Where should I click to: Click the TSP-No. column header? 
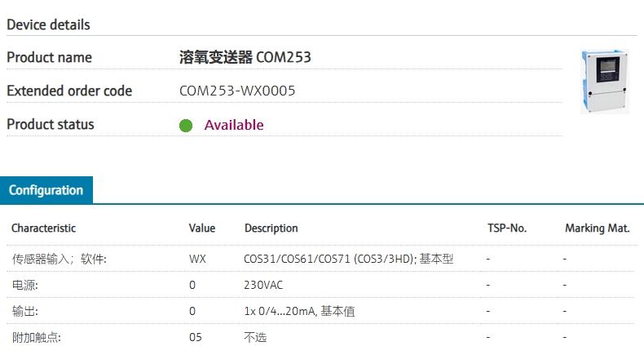point(507,229)
